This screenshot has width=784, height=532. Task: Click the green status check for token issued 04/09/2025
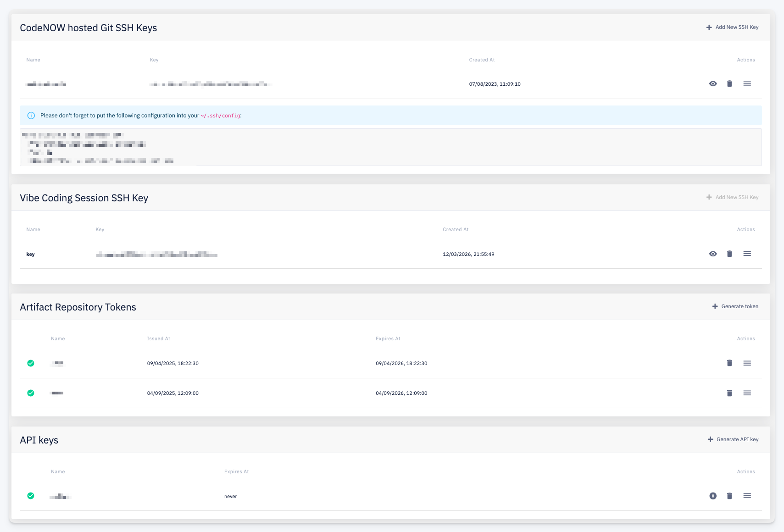[31, 393]
